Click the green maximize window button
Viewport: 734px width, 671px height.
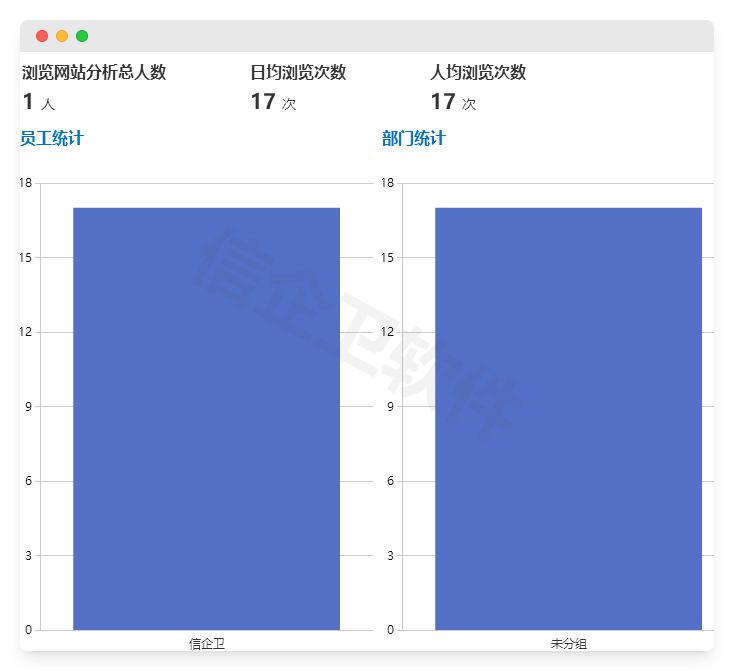tap(82, 36)
